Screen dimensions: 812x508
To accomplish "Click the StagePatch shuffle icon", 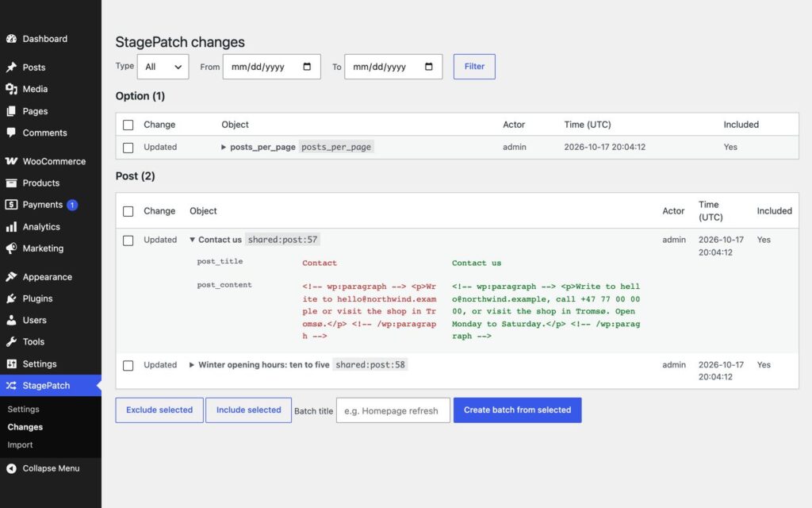I will [11, 386].
